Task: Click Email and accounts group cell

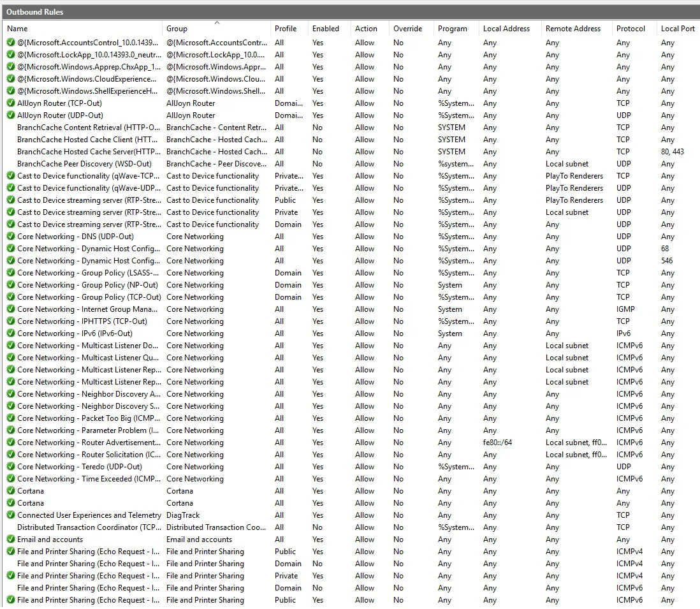Action: [x=199, y=539]
